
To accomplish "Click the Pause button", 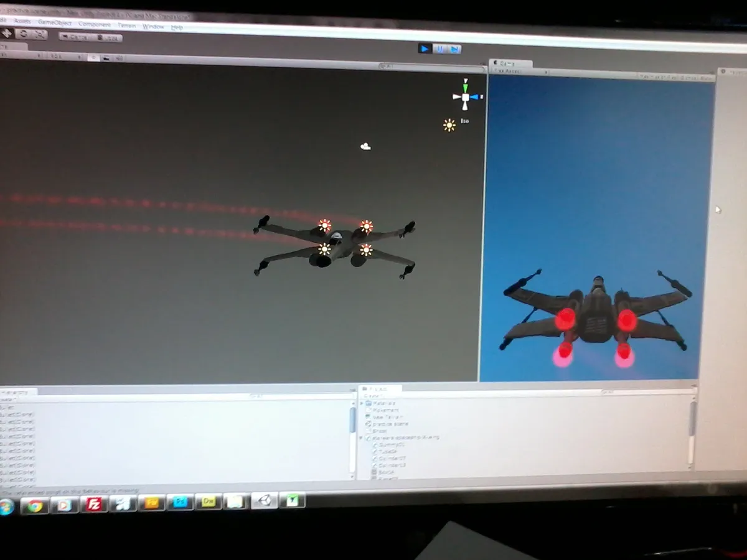I will coord(440,49).
